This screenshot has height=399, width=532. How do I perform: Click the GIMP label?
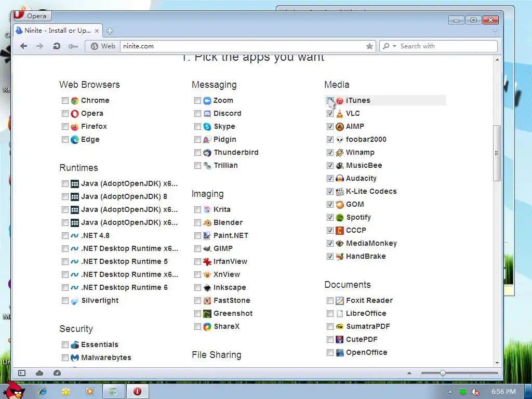coord(223,248)
